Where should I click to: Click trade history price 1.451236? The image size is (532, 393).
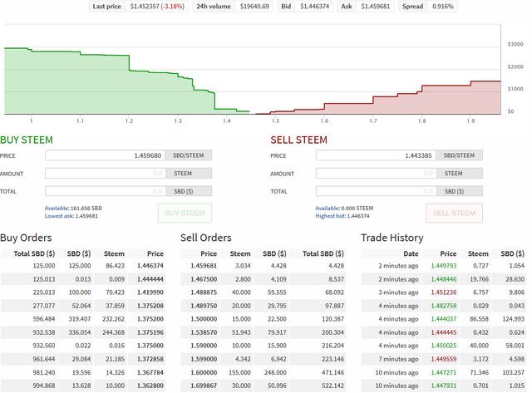443,292
